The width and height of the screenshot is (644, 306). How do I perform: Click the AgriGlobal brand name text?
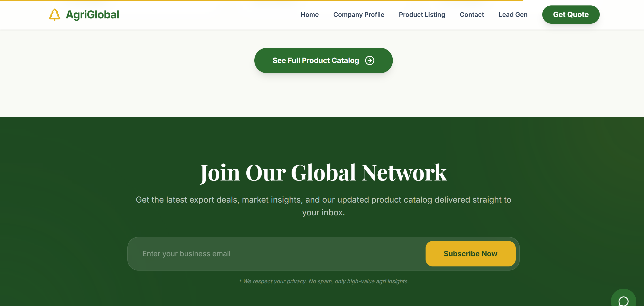point(92,15)
